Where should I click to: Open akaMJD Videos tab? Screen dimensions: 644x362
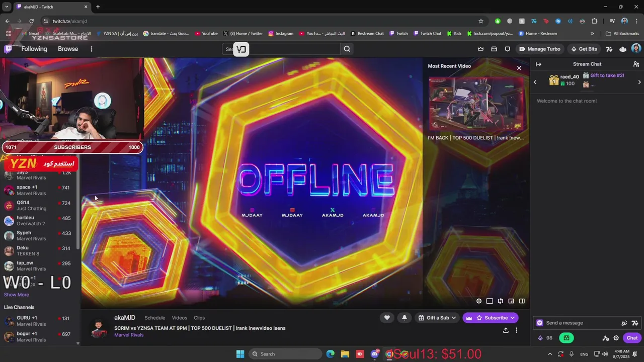click(180, 318)
